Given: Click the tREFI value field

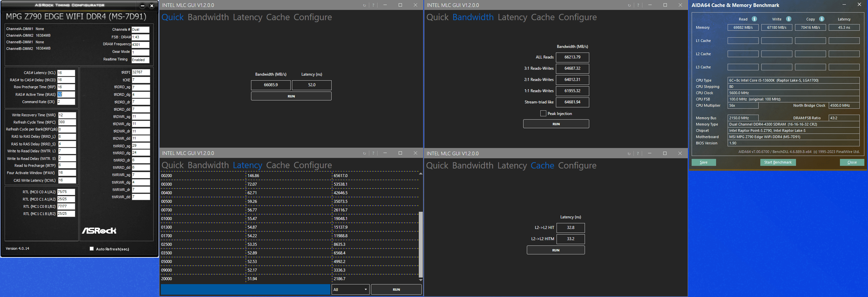Looking at the screenshot, I should pyautogui.click(x=141, y=72).
